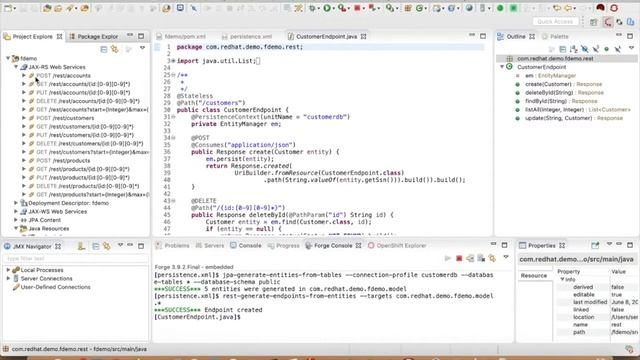Expand JPA Content node

(16, 220)
